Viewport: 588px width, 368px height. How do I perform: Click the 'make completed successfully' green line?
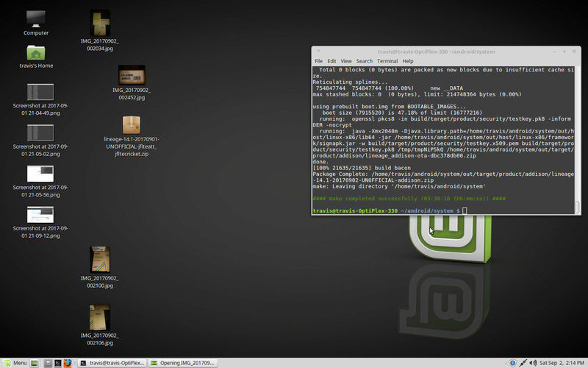(x=409, y=198)
